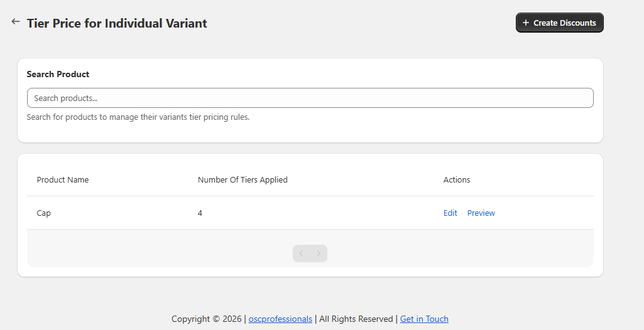Go to next page using right chevron
This screenshot has width=644, height=330.
pos(319,253)
